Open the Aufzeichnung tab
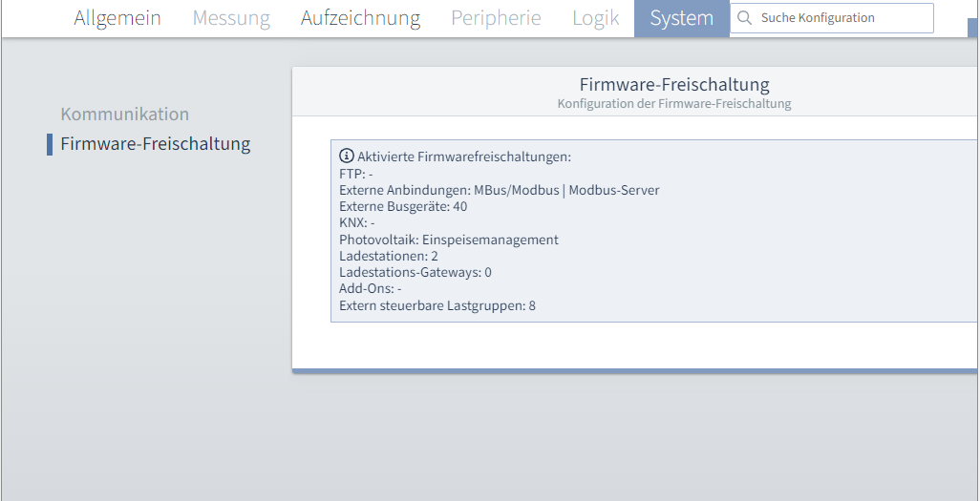The width and height of the screenshot is (980, 501). pos(361,18)
